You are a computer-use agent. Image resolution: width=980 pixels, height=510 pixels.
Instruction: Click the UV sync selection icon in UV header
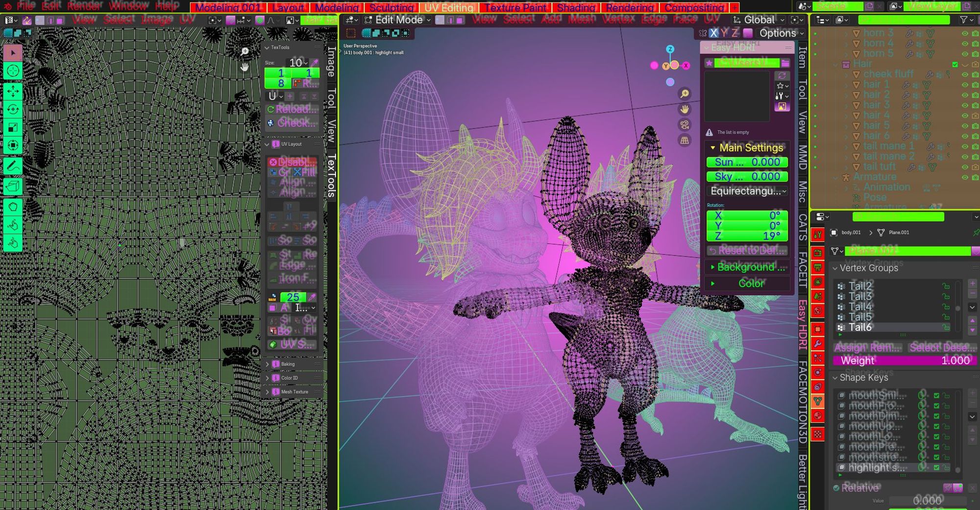[x=27, y=20]
